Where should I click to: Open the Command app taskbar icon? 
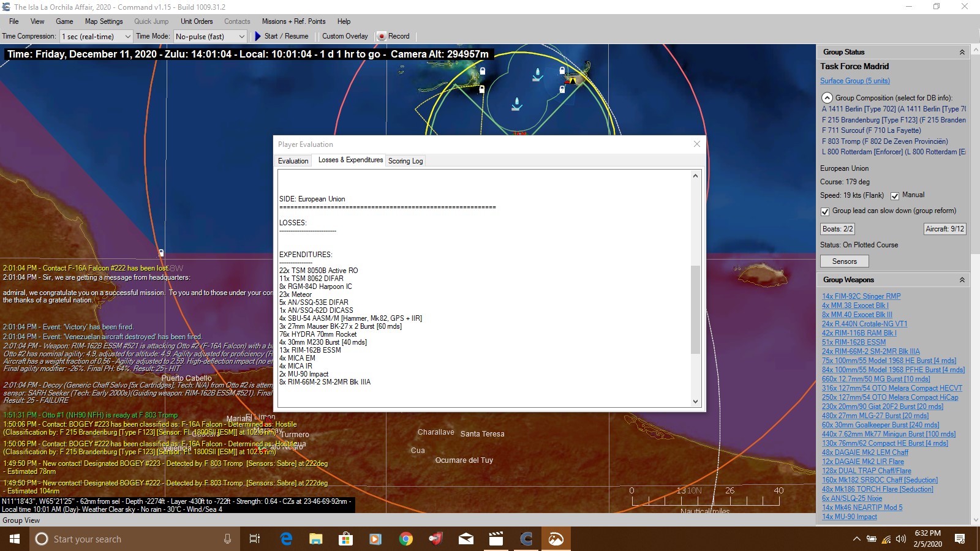[526, 539]
